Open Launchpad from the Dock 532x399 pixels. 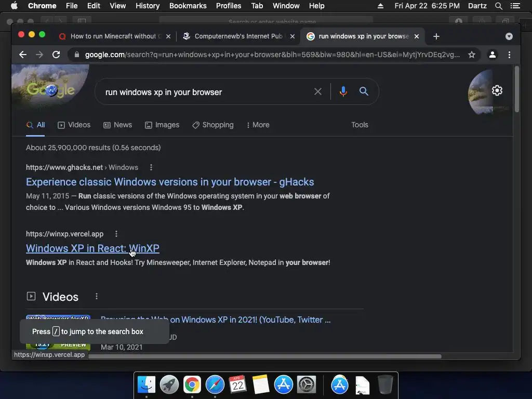pos(169,385)
